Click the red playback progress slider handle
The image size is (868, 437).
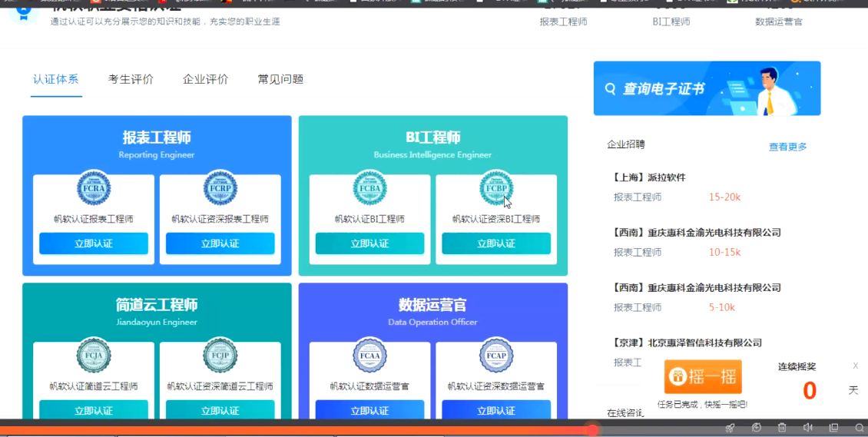[592, 429]
